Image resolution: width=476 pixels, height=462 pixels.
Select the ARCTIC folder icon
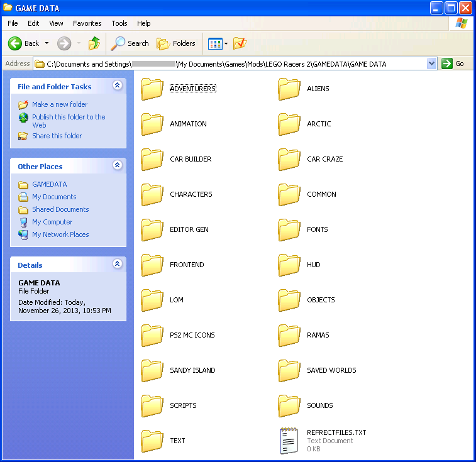click(289, 124)
